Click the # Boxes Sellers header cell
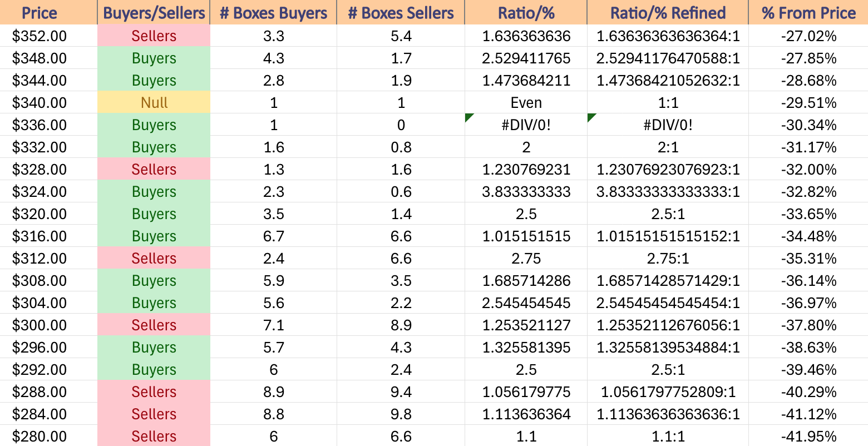The width and height of the screenshot is (868, 446). point(401,12)
